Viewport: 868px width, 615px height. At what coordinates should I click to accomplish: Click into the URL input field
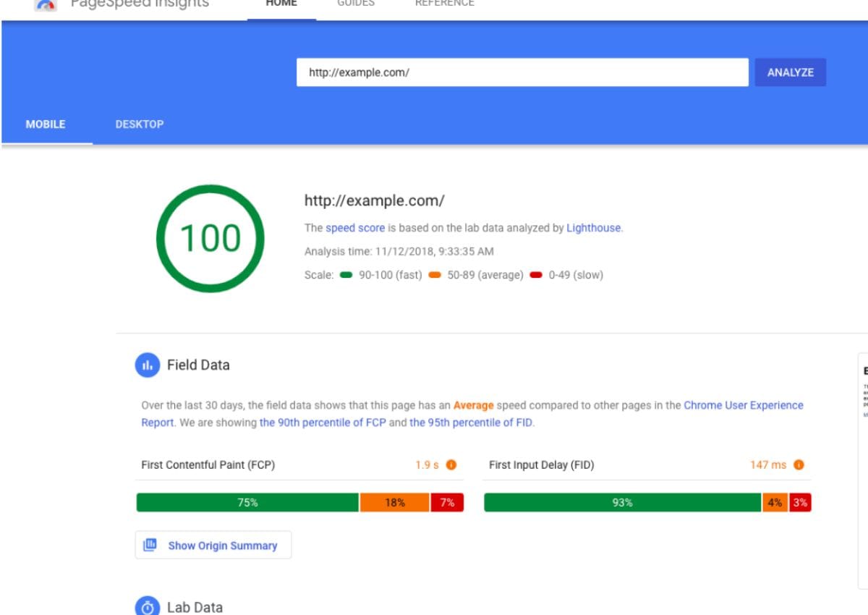[522, 72]
